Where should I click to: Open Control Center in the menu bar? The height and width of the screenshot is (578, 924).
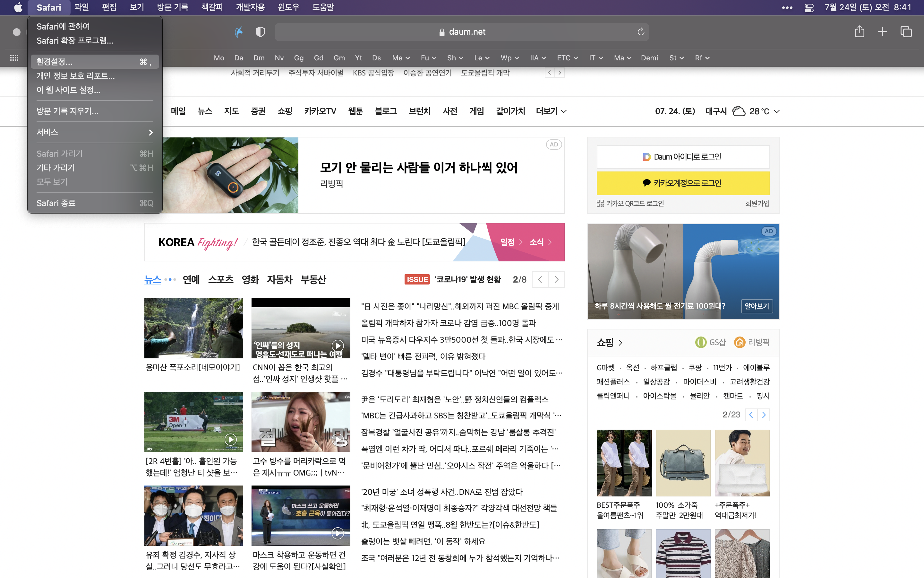click(809, 8)
